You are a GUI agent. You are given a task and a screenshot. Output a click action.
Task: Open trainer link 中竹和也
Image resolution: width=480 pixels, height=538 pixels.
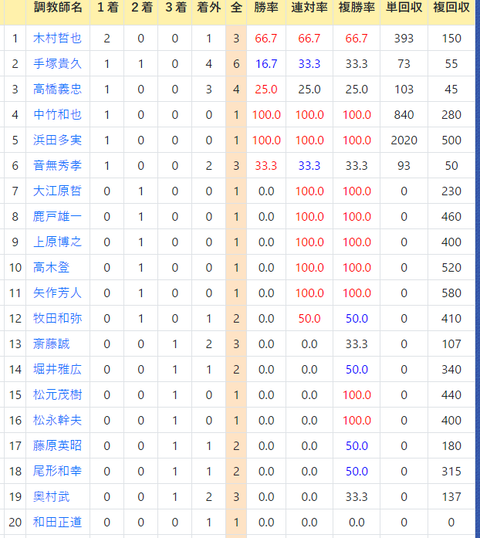click(x=57, y=115)
